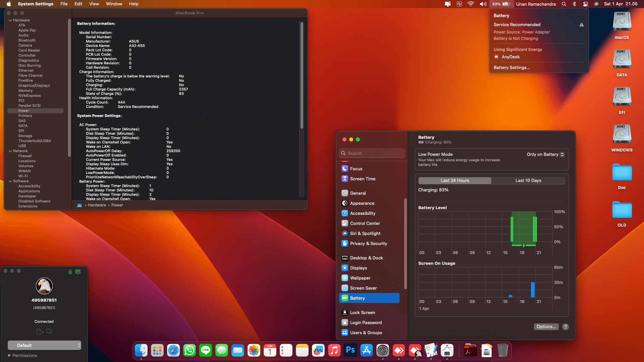Click the Wi-Fi menu bar icon
This screenshot has width=644, height=362.
point(471,4)
